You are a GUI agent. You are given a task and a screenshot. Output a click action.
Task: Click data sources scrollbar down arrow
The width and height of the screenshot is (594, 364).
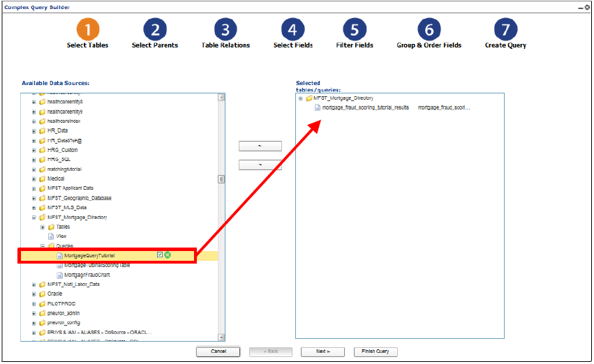tap(221, 338)
